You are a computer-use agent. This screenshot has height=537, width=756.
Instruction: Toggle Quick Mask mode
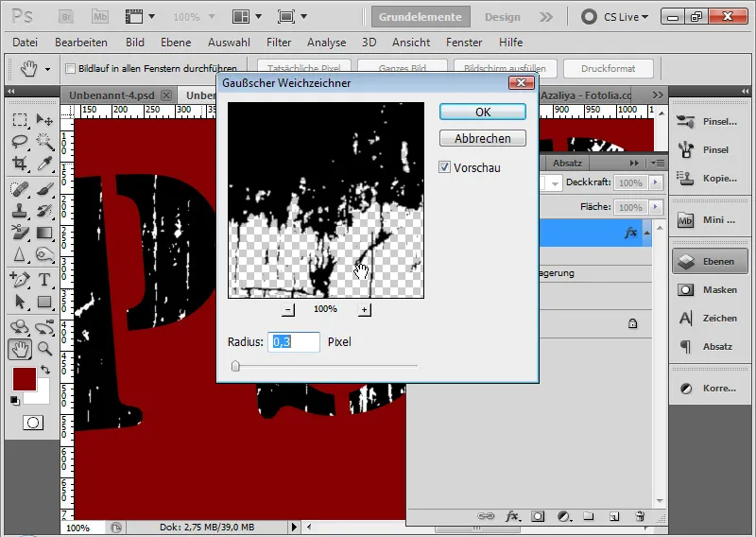coord(33,423)
